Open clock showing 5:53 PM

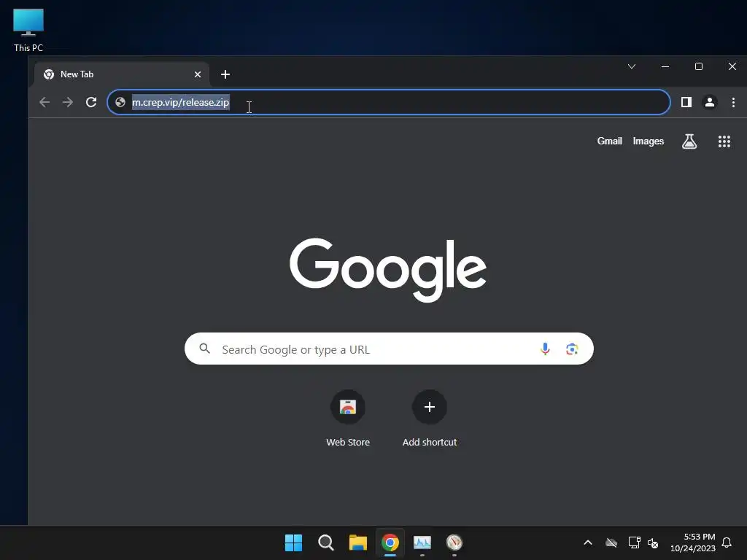[x=693, y=542]
